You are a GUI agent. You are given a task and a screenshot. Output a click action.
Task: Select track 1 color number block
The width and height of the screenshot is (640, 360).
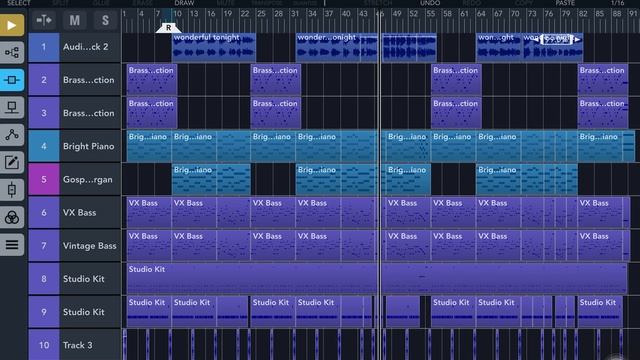[x=44, y=47]
